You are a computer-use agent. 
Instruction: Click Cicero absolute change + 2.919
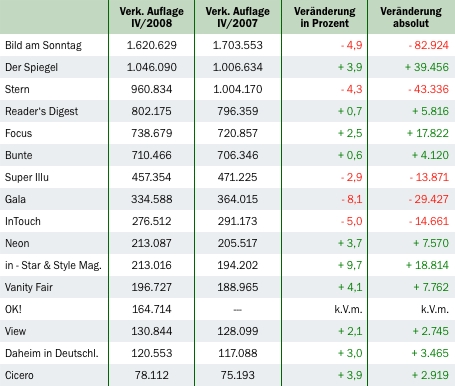click(x=430, y=375)
